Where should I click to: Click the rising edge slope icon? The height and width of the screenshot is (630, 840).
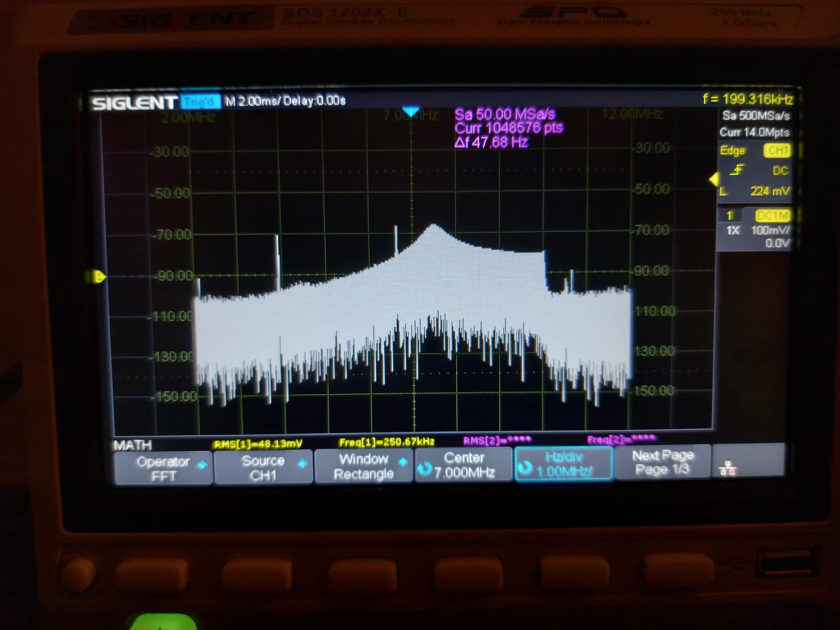pyautogui.click(x=737, y=170)
